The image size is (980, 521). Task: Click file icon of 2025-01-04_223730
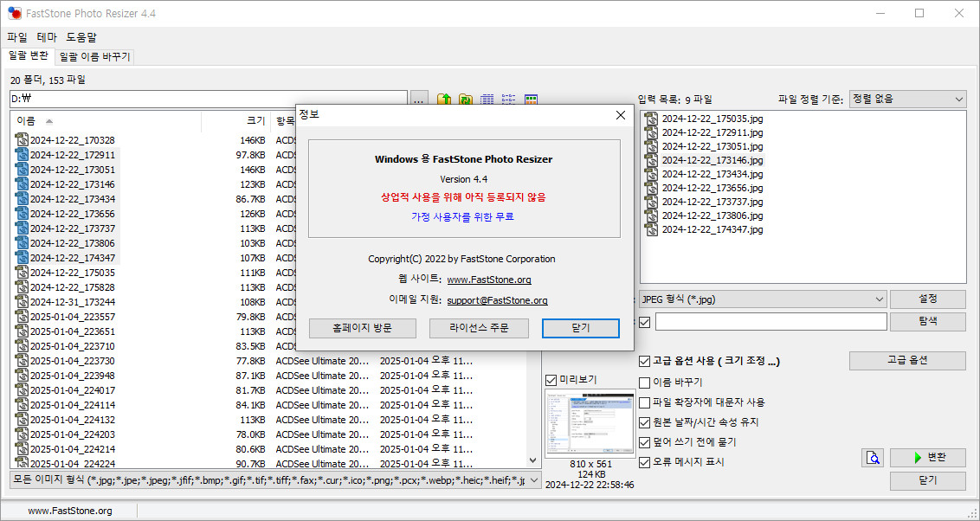pyautogui.click(x=22, y=360)
